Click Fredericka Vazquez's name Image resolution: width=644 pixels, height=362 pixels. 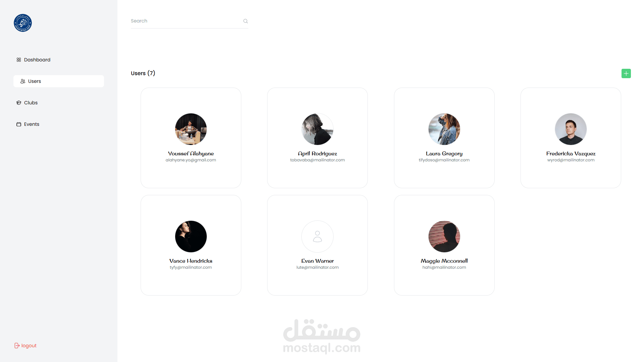tap(571, 154)
